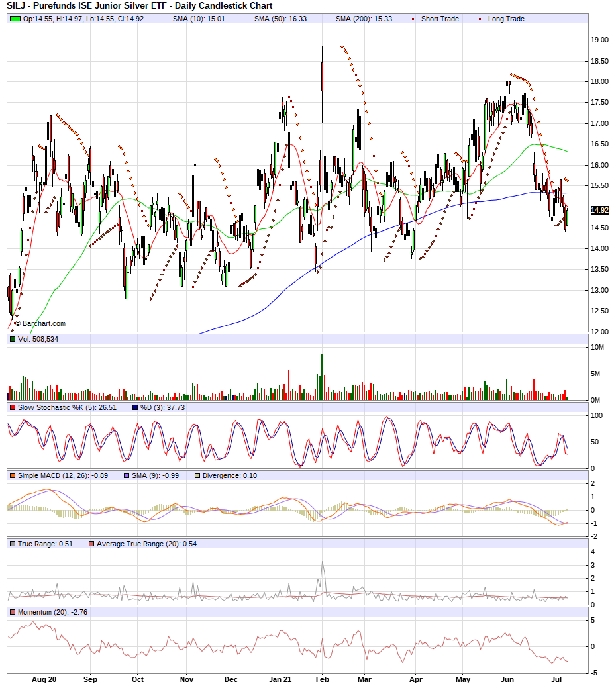Click the Feb date axis label

point(323,679)
